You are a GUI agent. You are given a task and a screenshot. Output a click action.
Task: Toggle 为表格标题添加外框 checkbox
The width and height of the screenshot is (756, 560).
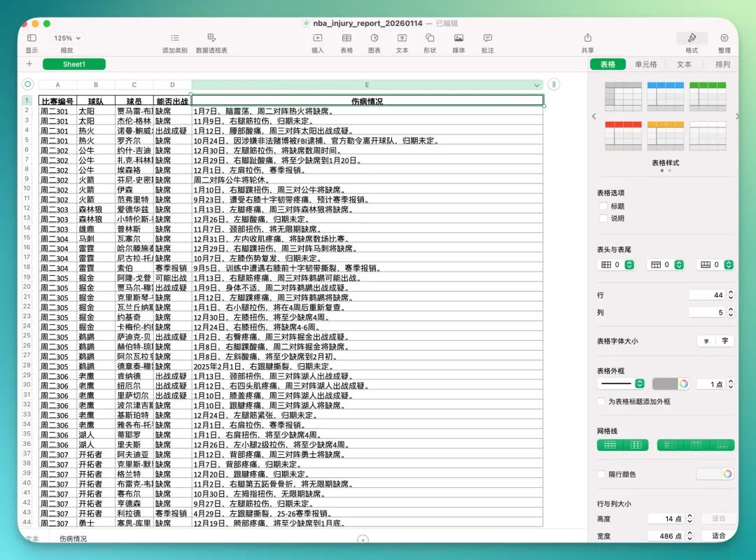point(601,401)
